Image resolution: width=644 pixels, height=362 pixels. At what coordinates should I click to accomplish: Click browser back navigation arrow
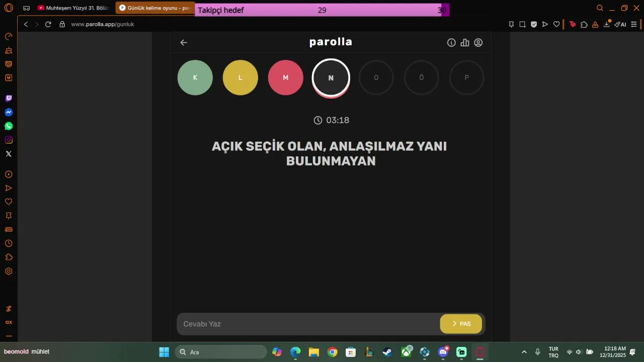pos(26,24)
